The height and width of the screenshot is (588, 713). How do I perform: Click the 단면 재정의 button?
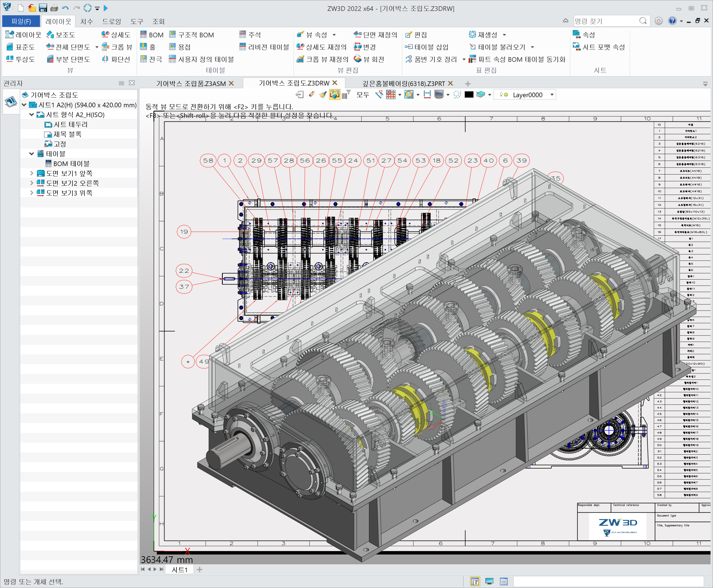click(375, 35)
